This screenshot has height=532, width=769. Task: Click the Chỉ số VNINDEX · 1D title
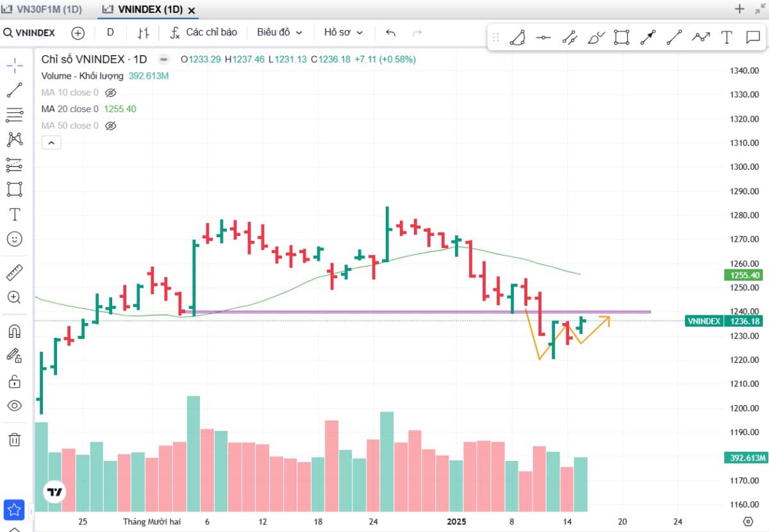[94, 59]
